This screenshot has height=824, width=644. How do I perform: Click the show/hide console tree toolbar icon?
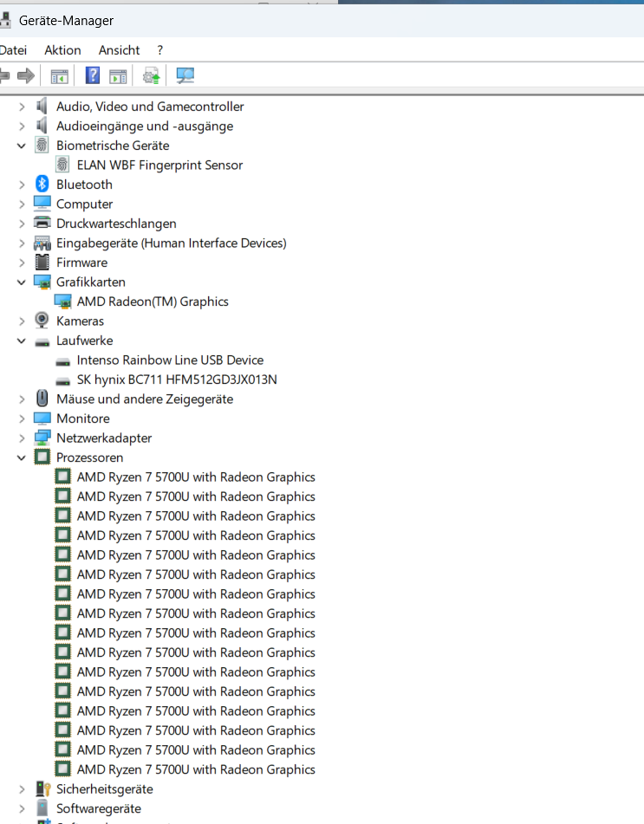pyautogui.click(x=60, y=76)
